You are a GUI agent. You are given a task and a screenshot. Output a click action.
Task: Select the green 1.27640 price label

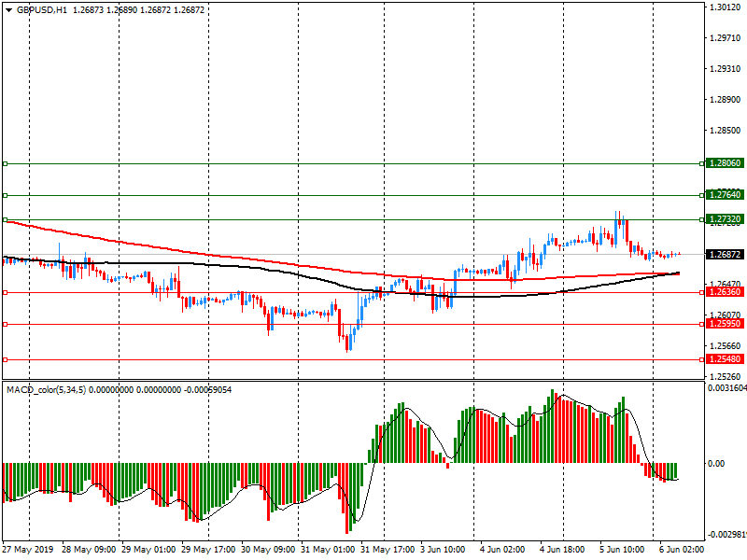click(725, 195)
